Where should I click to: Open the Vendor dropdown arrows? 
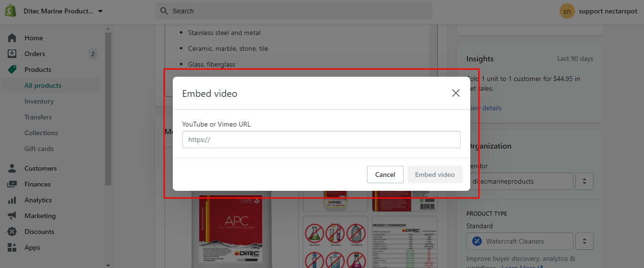click(584, 181)
